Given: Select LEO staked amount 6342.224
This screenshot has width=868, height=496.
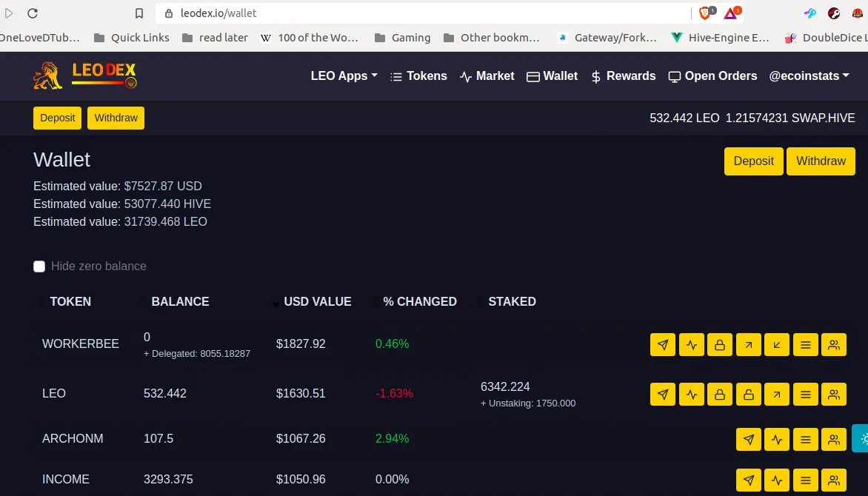Looking at the screenshot, I should [505, 387].
